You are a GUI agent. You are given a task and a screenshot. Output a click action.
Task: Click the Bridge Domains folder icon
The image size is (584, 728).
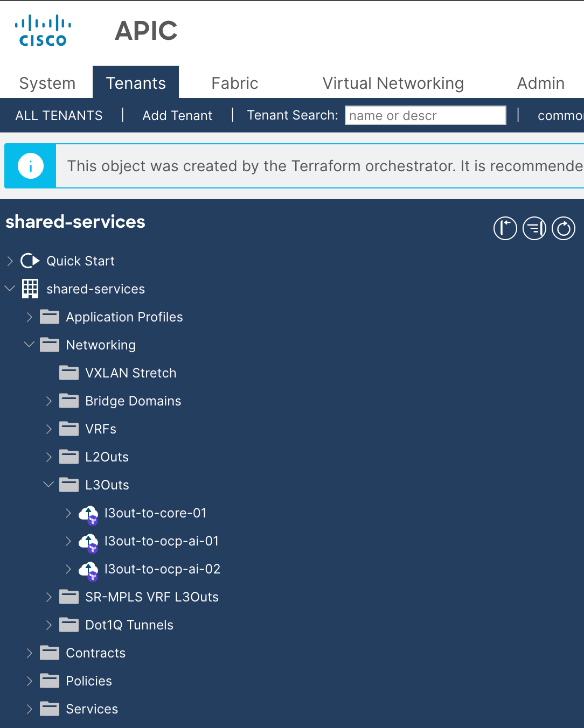coord(69,401)
